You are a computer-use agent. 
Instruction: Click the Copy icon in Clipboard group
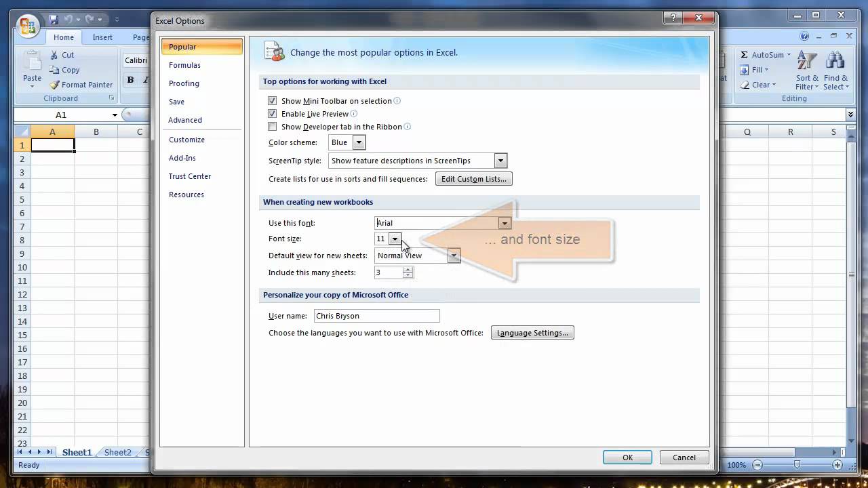[x=54, y=70]
